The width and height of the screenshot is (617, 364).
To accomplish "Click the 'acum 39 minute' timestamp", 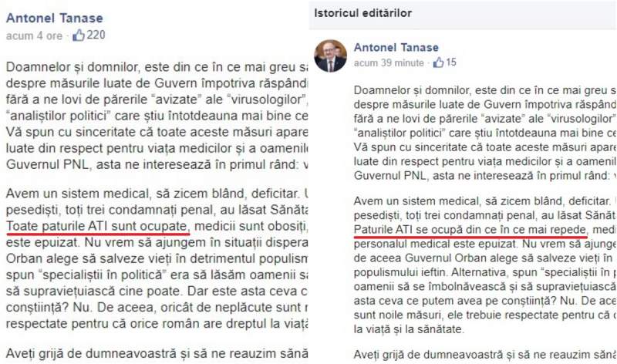I will click(389, 63).
